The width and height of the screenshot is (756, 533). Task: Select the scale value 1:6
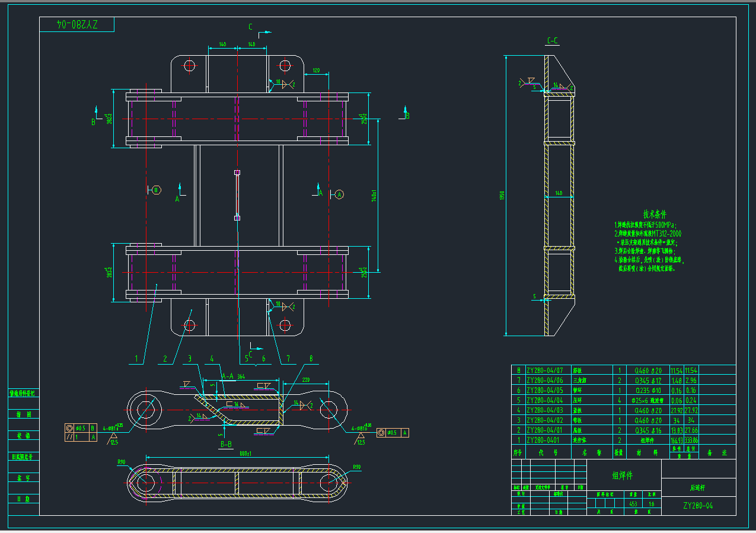(652, 504)
